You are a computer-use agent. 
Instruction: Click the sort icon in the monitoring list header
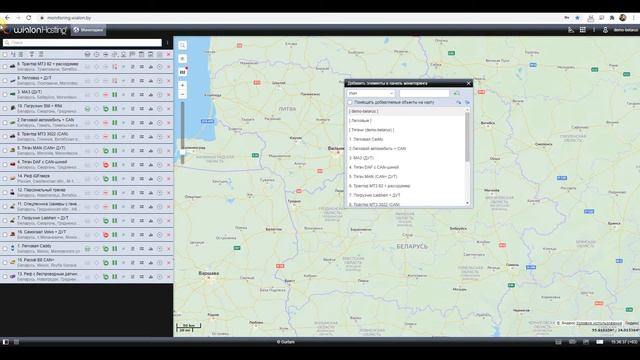pos(13,54)
